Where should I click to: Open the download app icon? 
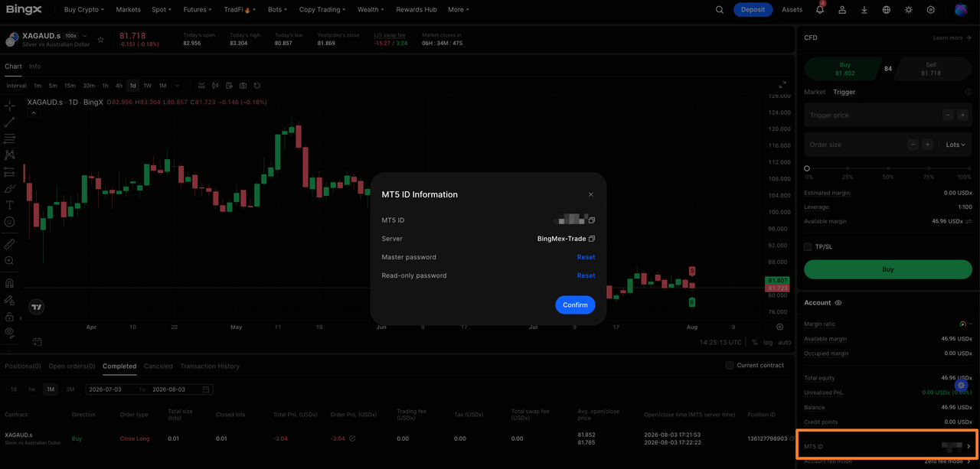pyautogui.click(x=864, y=10)
